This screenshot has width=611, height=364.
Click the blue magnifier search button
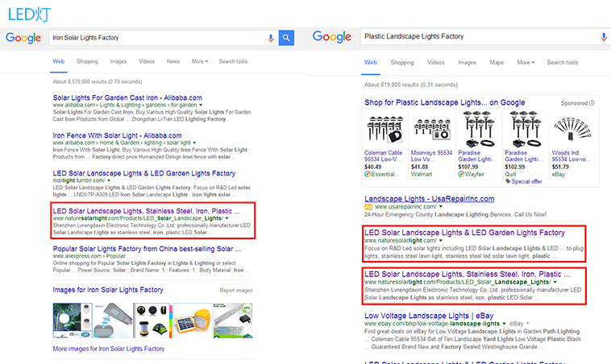click(x=286, y=38)
